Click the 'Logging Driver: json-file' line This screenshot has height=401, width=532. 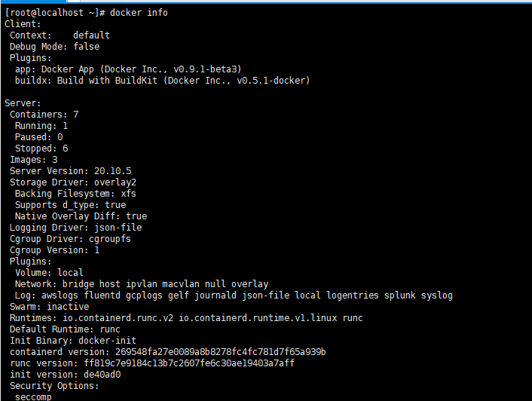[x=75, y=228]
